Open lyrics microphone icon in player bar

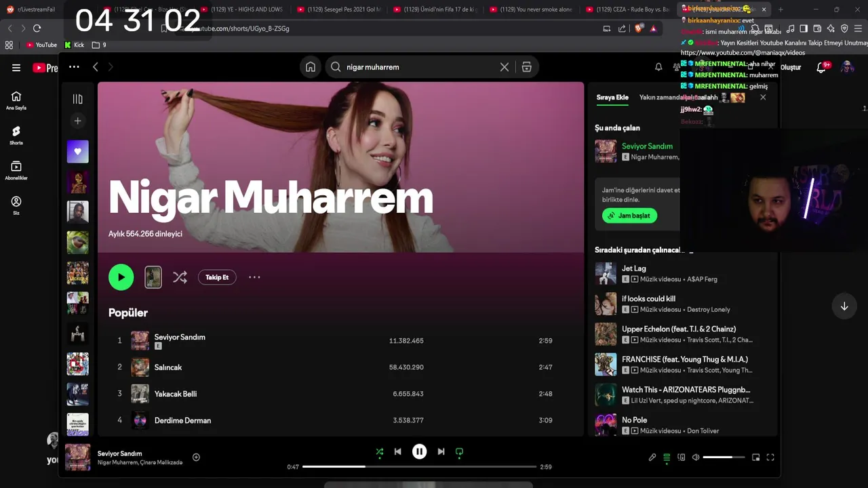652,457
